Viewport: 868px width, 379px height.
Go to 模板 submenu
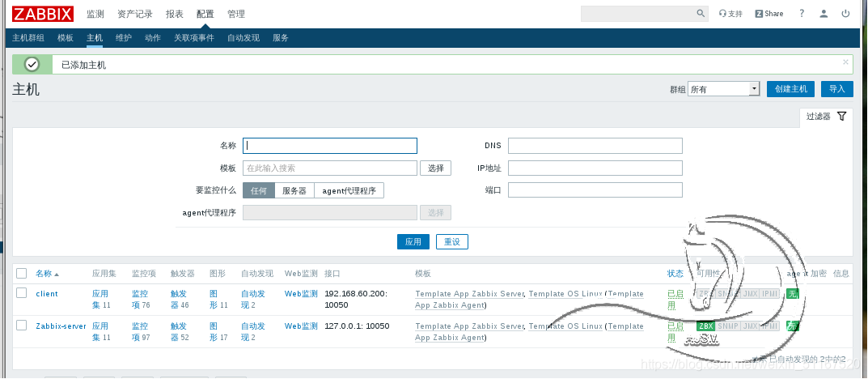click(x=66, y=38)
